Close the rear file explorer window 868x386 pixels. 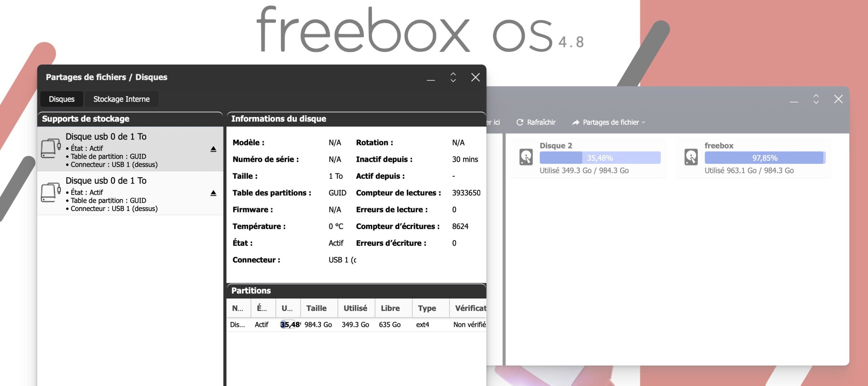point(839,99)
